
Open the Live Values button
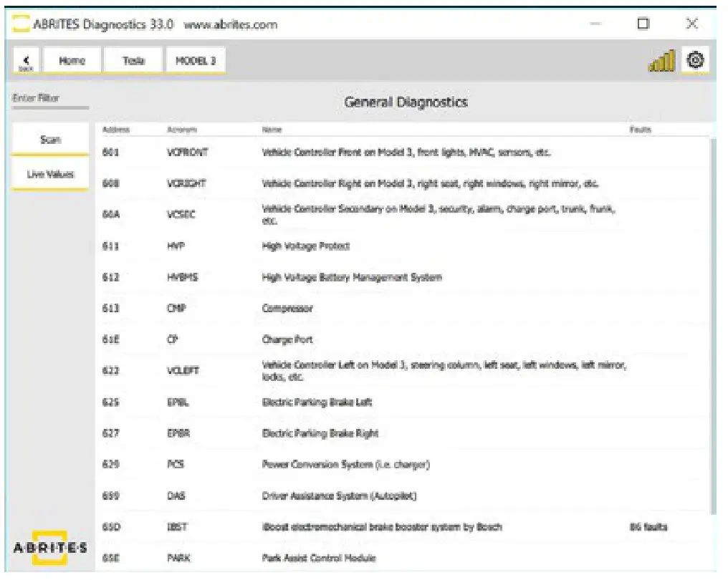(x=50, y=174)
